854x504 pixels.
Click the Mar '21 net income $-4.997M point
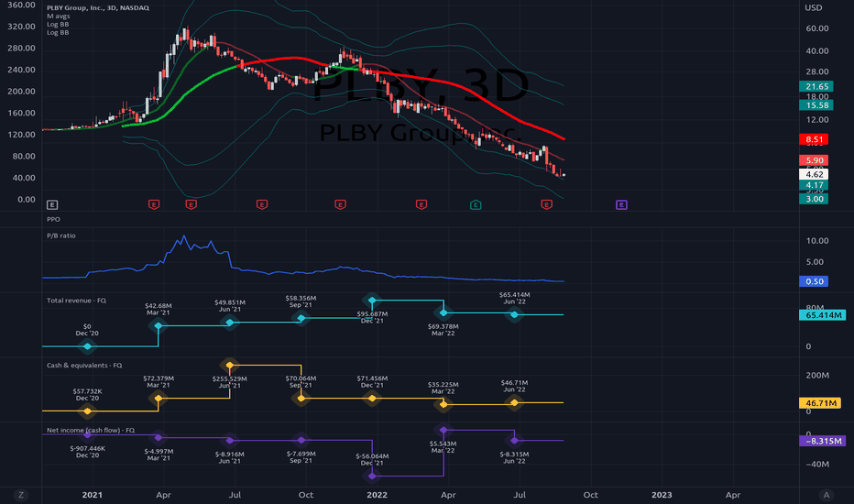[x=159, y=437]
